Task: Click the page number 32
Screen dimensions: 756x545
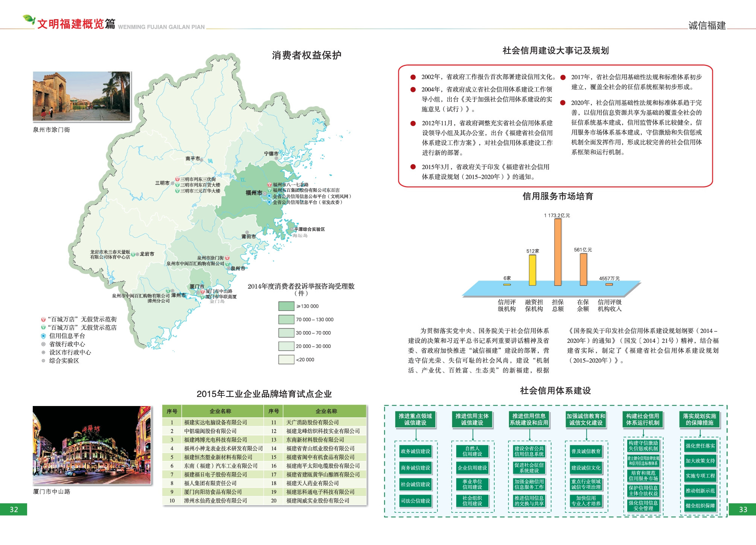Action: 14,510
